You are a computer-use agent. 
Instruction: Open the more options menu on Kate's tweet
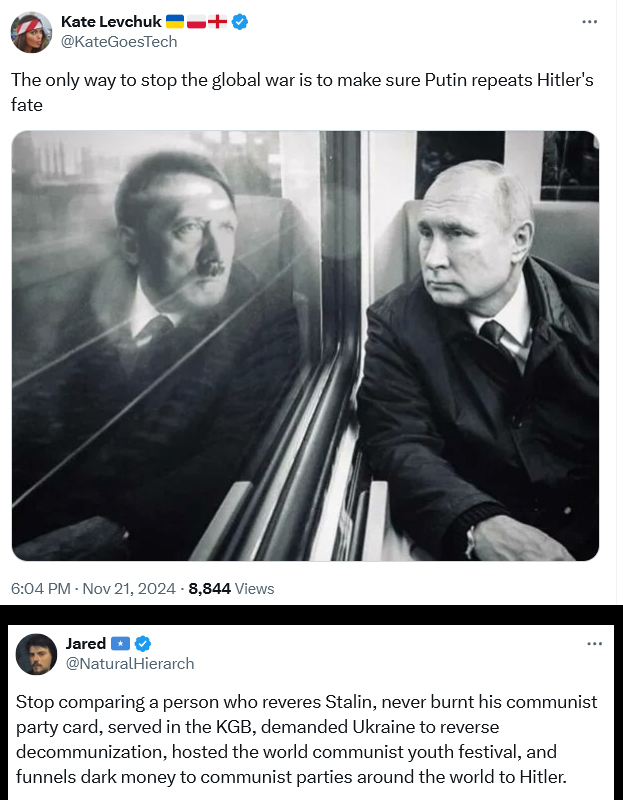click(x=590, y=22)
